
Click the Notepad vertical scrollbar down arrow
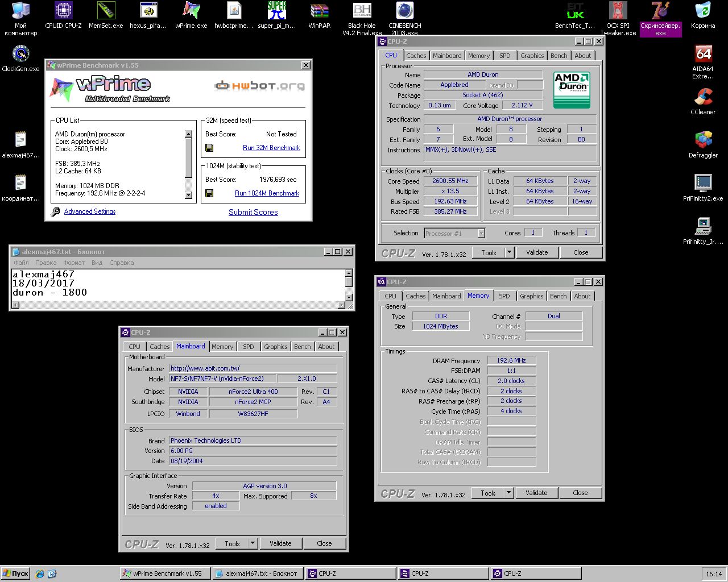click(x=349, y=297)
